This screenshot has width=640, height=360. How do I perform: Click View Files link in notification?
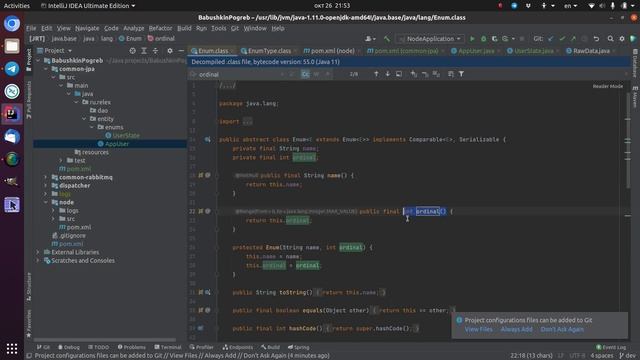coord(478,329)
